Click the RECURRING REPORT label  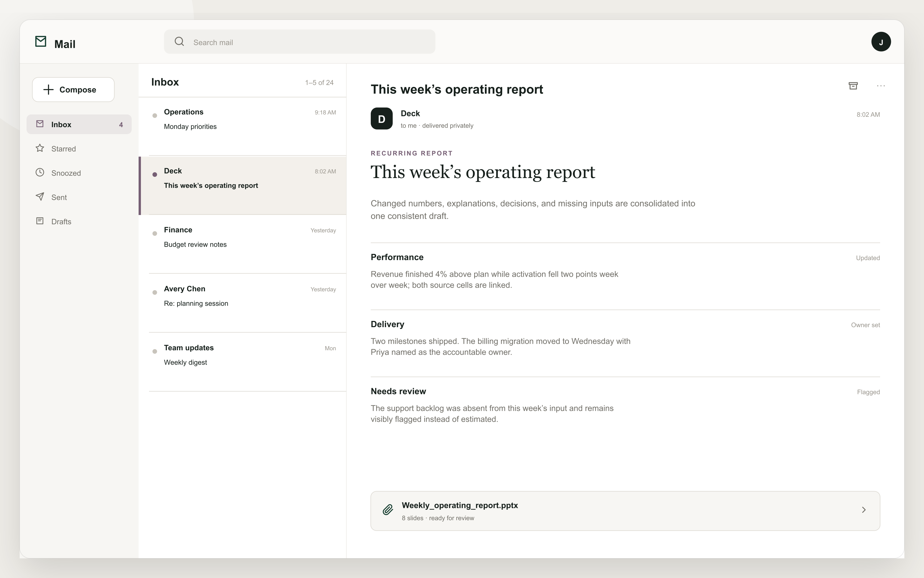[x=412, y=153]
